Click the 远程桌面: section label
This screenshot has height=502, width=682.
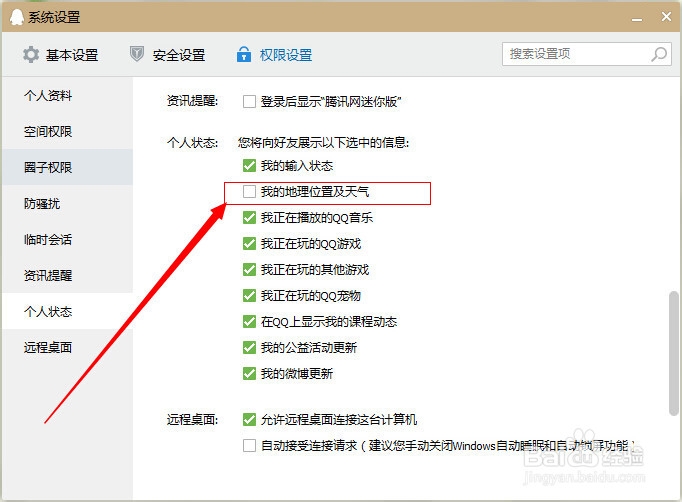coord(192,419)
